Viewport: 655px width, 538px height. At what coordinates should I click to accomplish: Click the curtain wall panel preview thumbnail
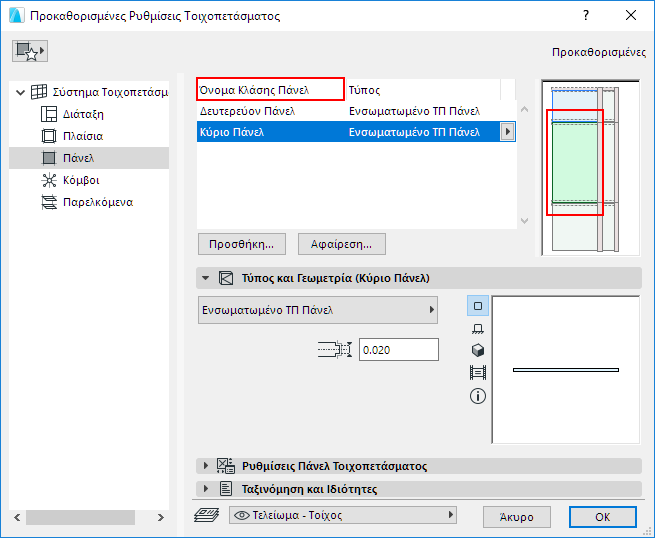pyautogui.click(x=590, y=167)
